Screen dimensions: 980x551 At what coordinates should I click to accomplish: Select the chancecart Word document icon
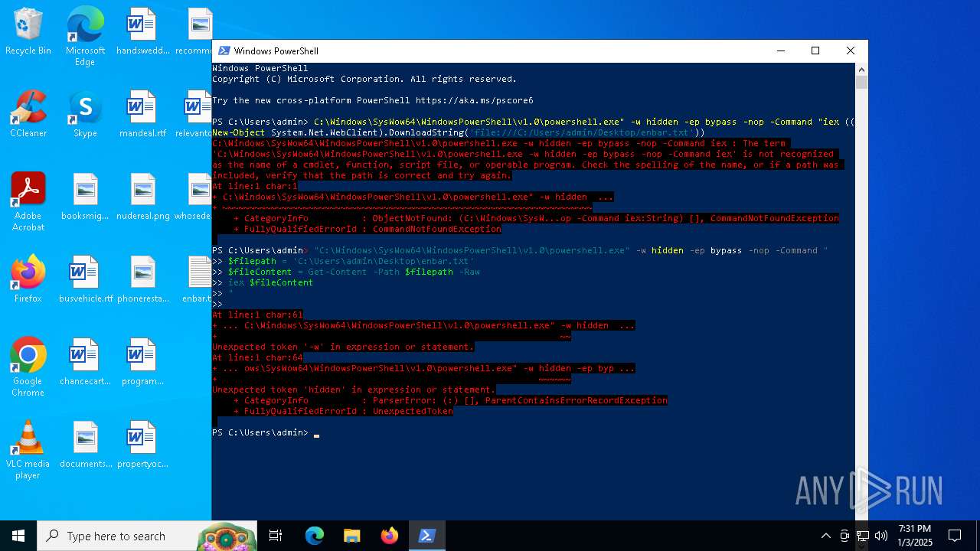click(85, 362)
